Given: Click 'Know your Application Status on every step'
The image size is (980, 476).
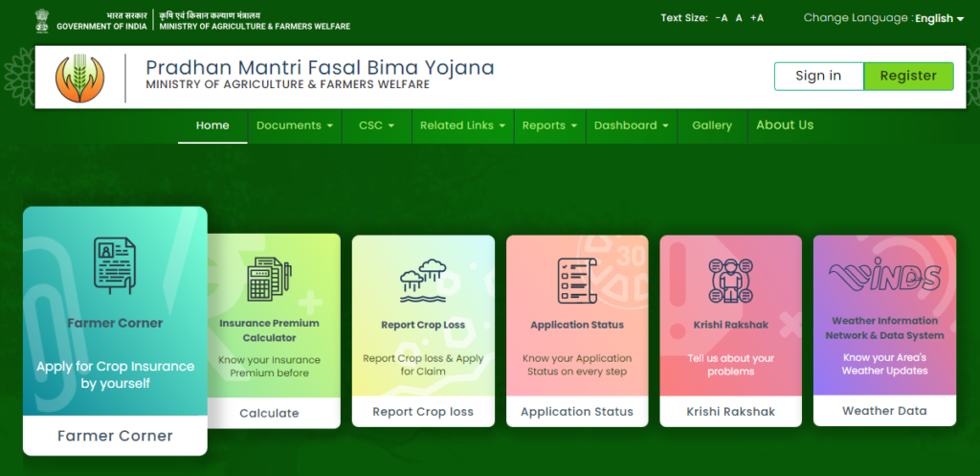Looking at the screenshot, I should 577,365.
